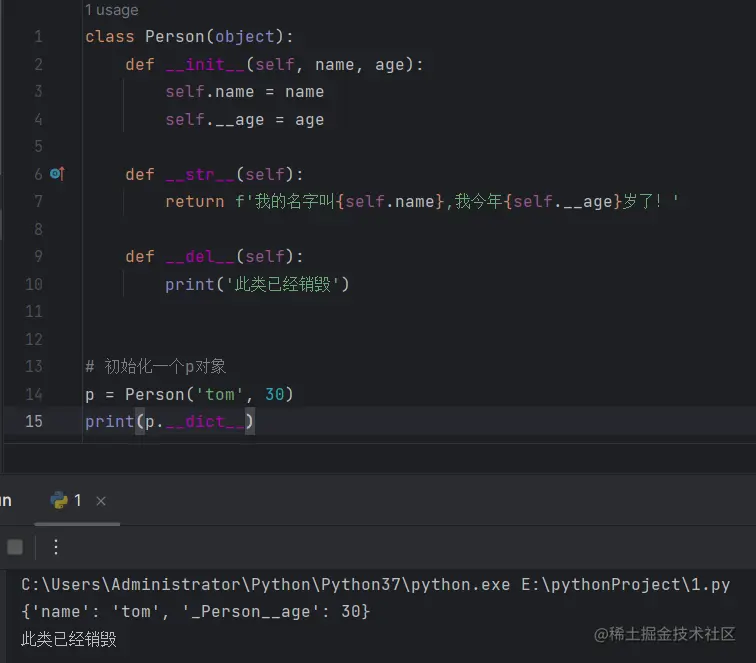Click the comment '# 初始化一个p对象'

tap(156, 366)
